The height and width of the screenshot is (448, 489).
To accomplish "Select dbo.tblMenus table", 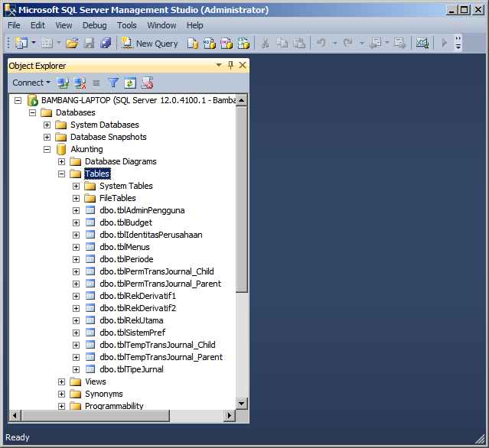I will 125,247.
